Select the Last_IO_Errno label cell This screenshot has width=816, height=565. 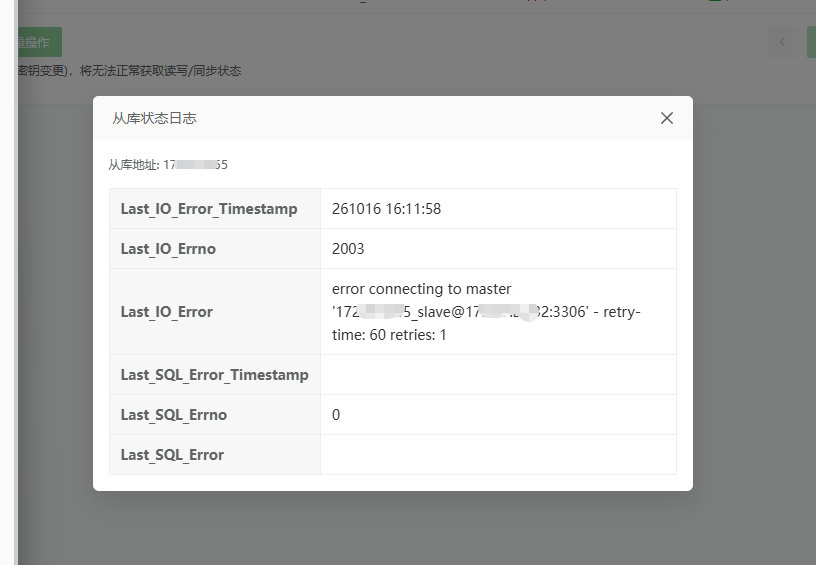(215, 249)
